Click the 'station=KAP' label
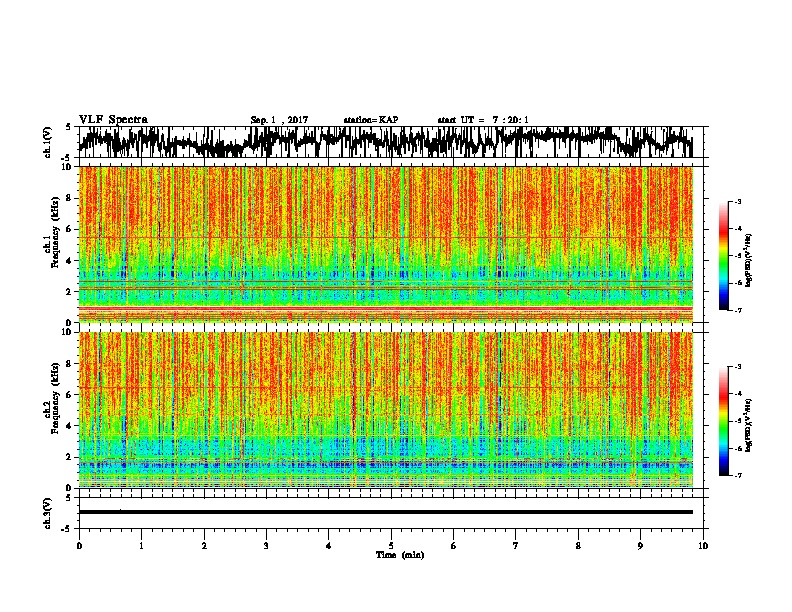This screenshot has height=612, width=792. (371, 120)
